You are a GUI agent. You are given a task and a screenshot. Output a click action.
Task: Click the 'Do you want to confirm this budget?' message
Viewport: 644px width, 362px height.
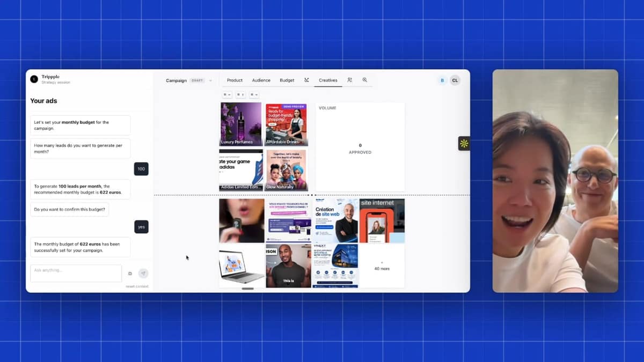(x=70, y=209)
